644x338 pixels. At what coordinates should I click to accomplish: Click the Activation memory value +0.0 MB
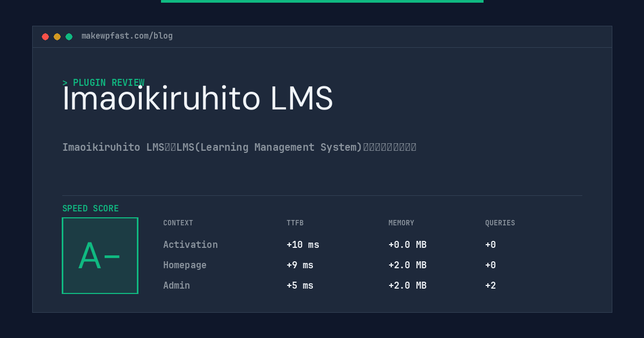point(407,245)
